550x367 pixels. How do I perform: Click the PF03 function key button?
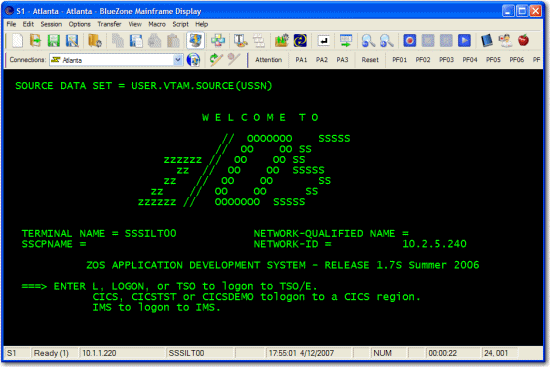coord(447,60)
